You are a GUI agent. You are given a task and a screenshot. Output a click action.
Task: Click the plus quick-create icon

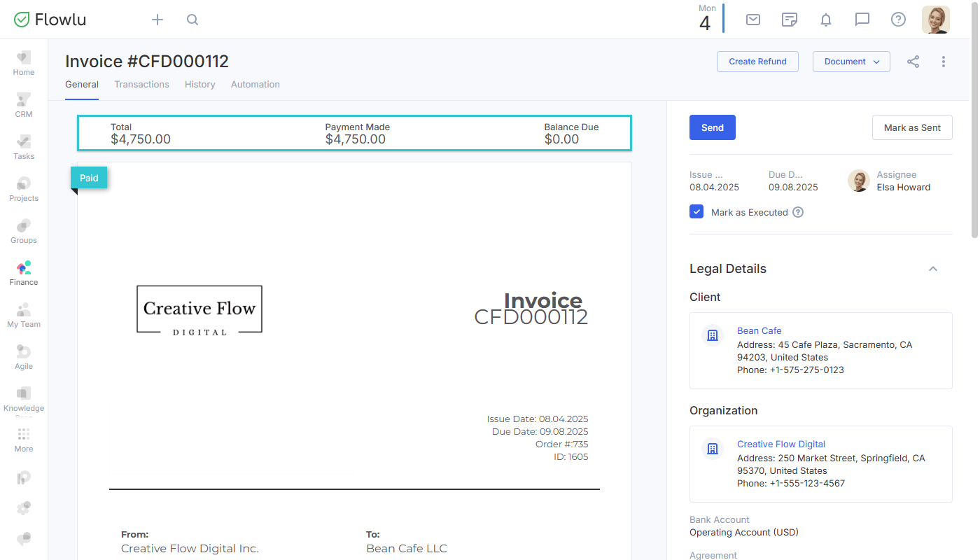[x=157, y=20]
